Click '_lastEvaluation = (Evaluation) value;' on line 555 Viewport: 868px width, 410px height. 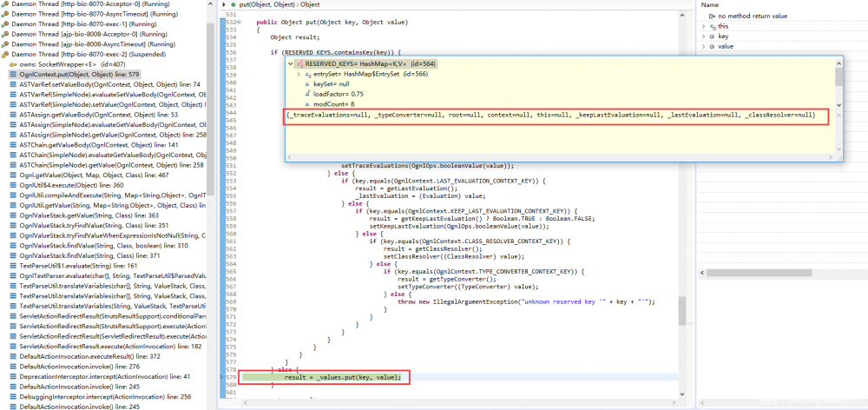click(420, 196)
